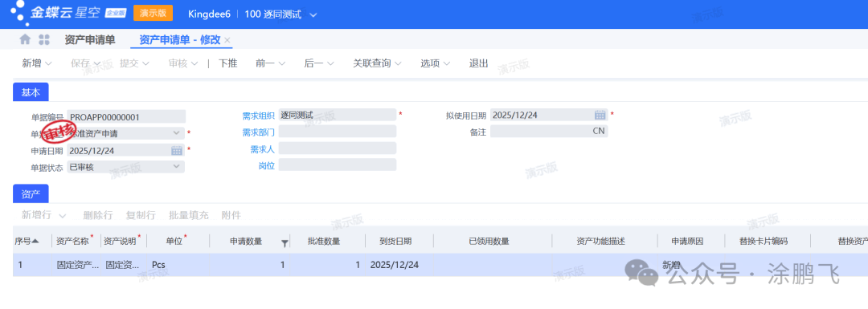Expand the 新增行 dropdown arrow
Screen dimensions: 868x309
click(x=62, y=215)
